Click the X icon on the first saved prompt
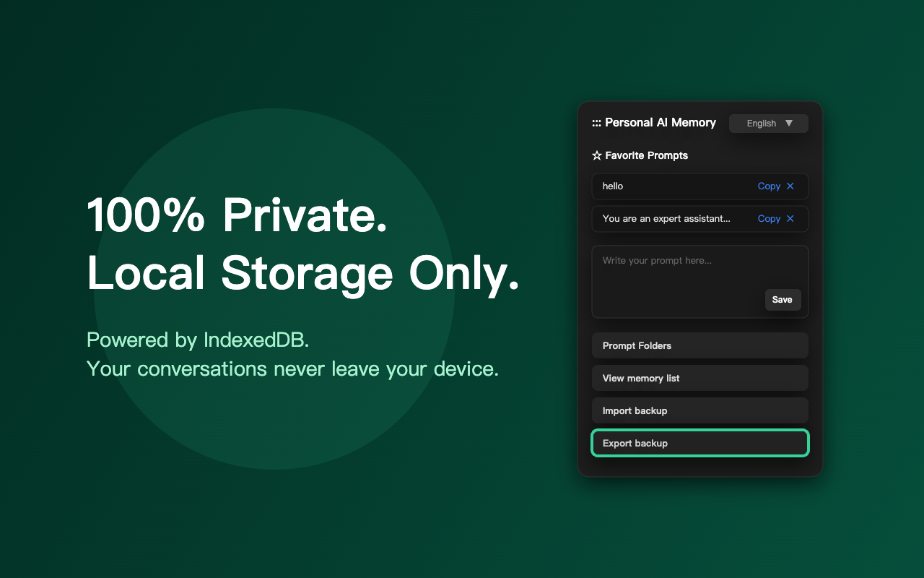 (791, 186)
